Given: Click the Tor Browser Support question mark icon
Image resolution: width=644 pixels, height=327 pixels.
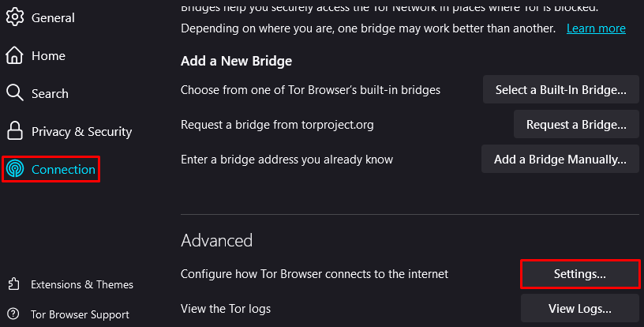Looking at the screenshot, I should click(x=13, y=314).
